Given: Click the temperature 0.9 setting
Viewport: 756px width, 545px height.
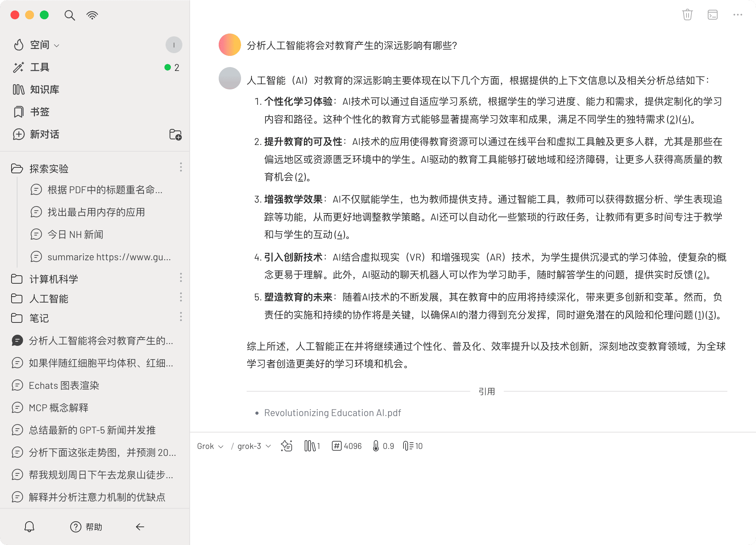Looking at the screenshot, I should click(x=383, y=446).
